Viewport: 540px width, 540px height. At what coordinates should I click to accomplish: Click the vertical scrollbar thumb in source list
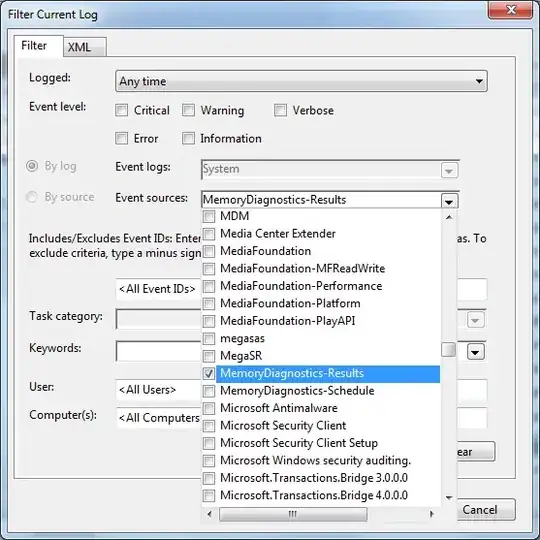[448, 350]
